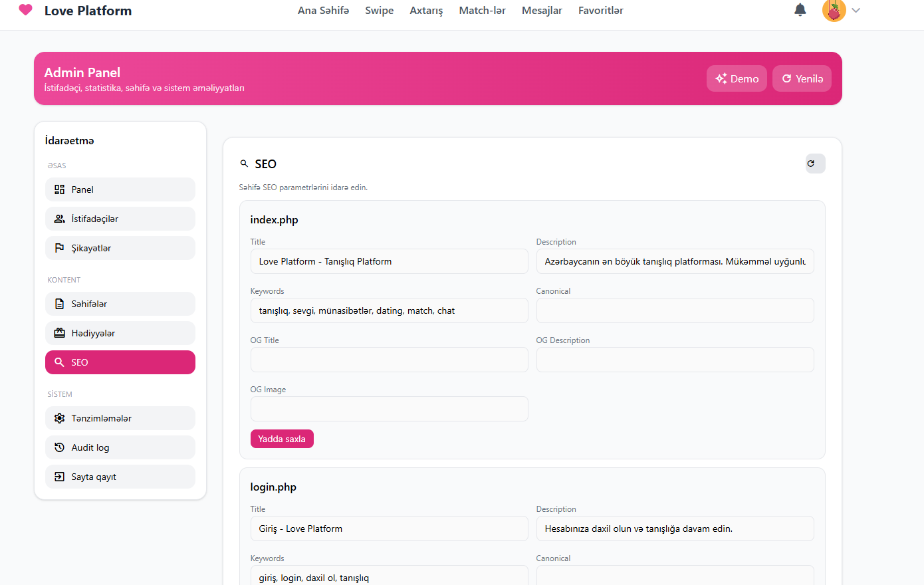The width and height of the screenshot is (924, 585).
Task: Save index.php SEO with Yadda saxla
Action: pyautogui.click(x=282, y=439)
